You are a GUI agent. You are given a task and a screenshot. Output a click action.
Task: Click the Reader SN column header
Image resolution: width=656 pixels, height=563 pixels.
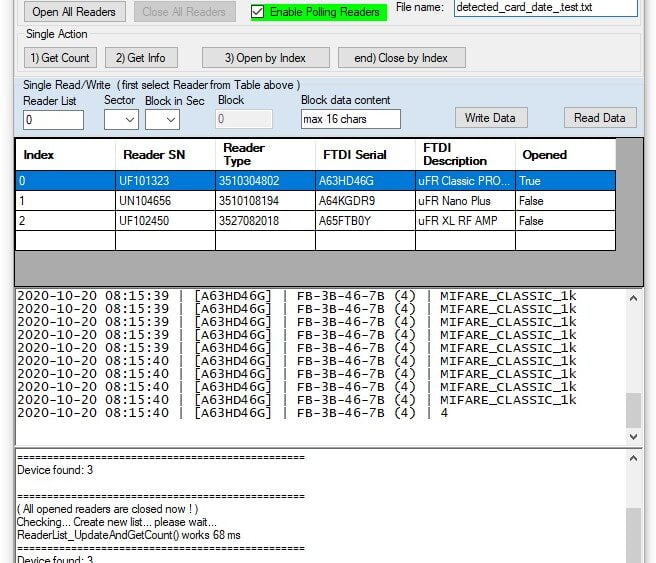(154, 155)
